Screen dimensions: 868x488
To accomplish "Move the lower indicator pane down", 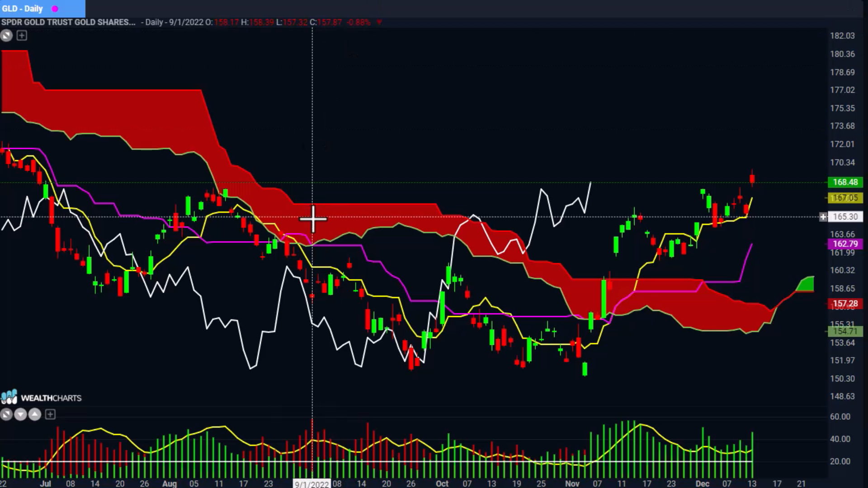I will point(20,414).
